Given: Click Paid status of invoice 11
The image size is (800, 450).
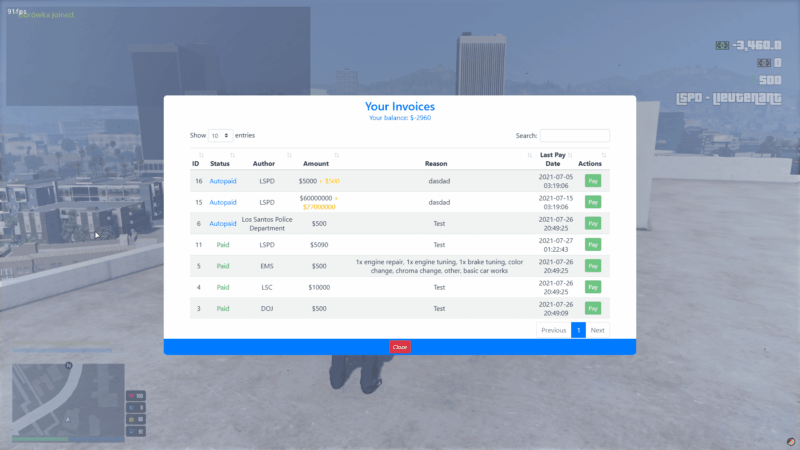Looking at the screenshot, I should pos(223,245).
